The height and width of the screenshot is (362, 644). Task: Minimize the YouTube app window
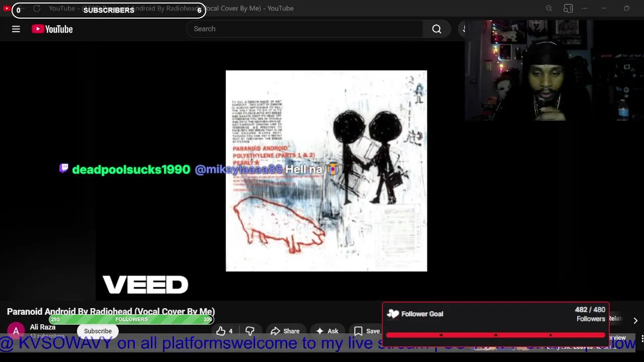(x=604, y=9)
